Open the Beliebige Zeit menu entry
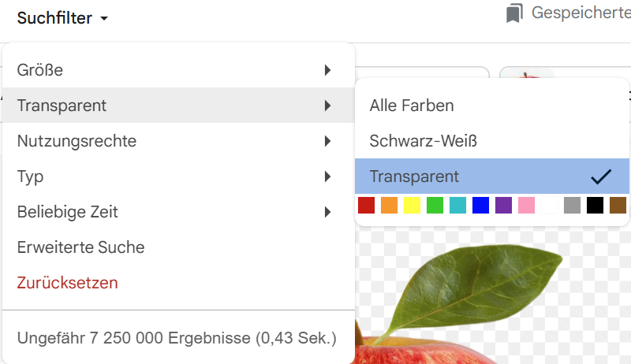Screen dimensions: 631x364 [68, 212]
